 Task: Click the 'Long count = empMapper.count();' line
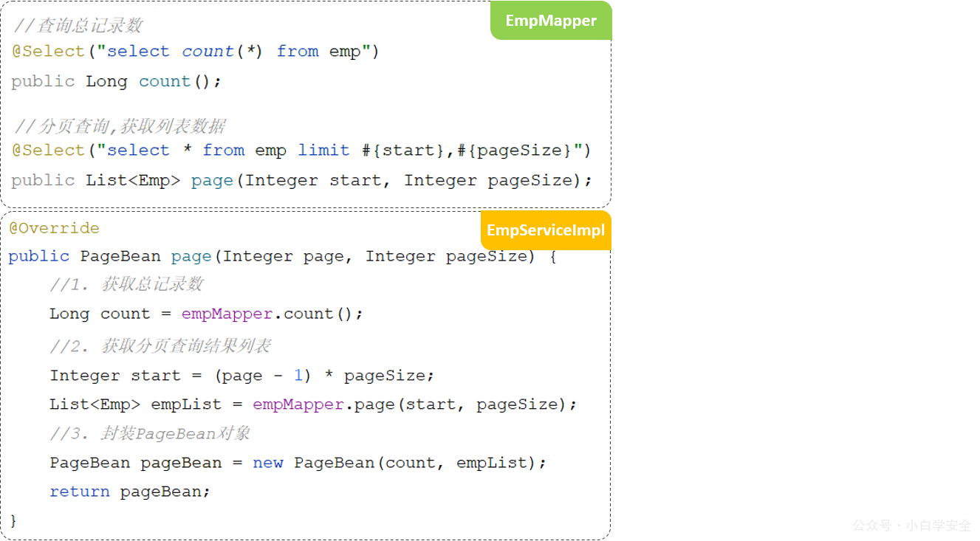207,314
